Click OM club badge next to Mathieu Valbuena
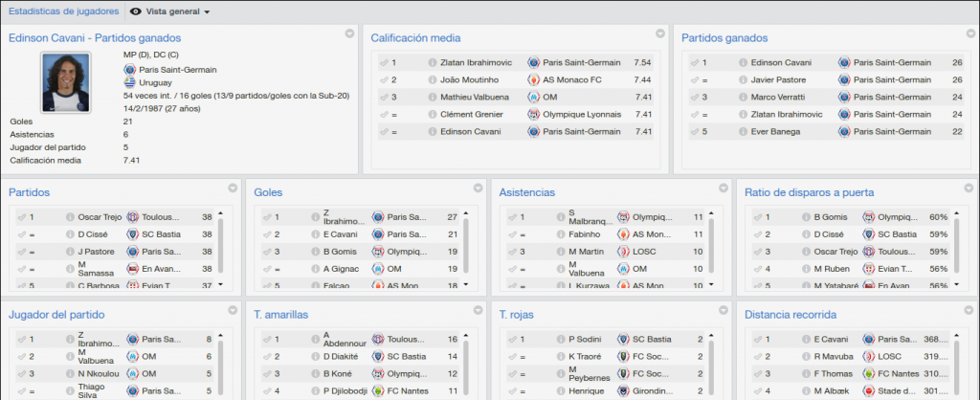 click(534, 97)
